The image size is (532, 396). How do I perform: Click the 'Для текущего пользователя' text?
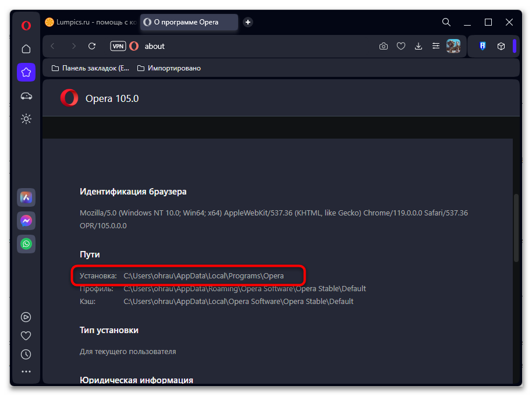point(128,352)
